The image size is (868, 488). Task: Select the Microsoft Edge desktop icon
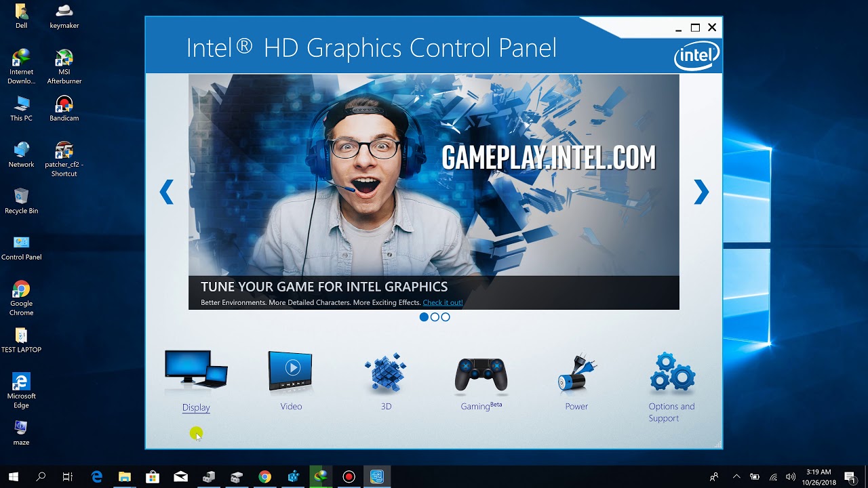(x=21, y=391)
